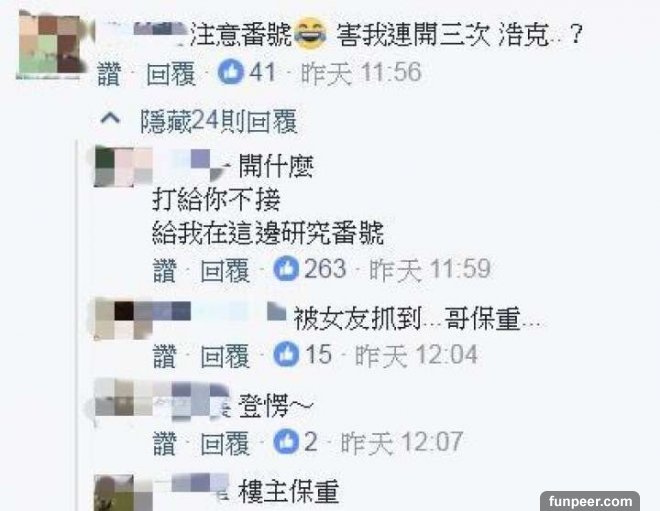
Task: Reply to the 登愣～ comment
Action: pos(225,443)
